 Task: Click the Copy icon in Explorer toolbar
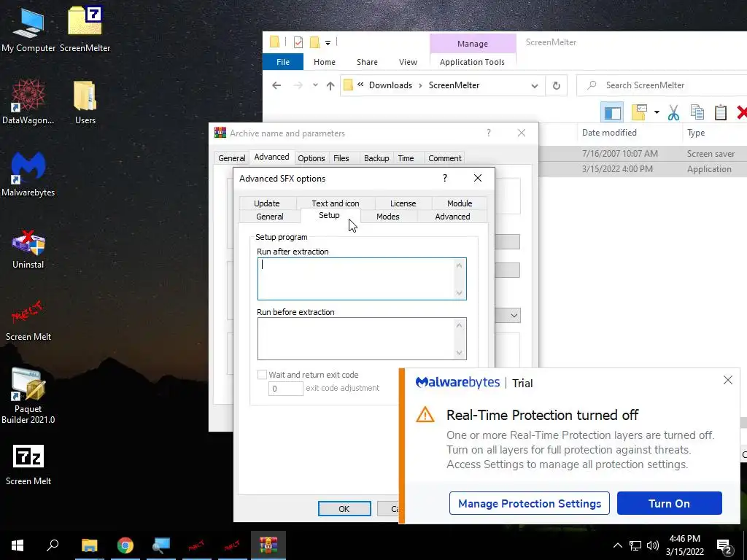click(697, 112)
